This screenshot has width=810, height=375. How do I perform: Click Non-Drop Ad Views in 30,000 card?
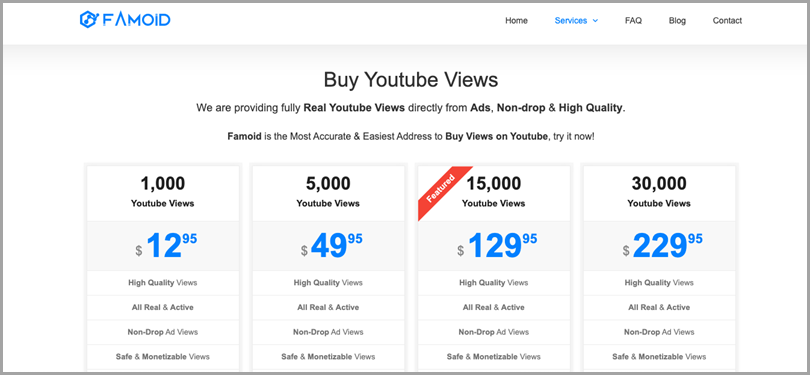click(x=659, y=332)
